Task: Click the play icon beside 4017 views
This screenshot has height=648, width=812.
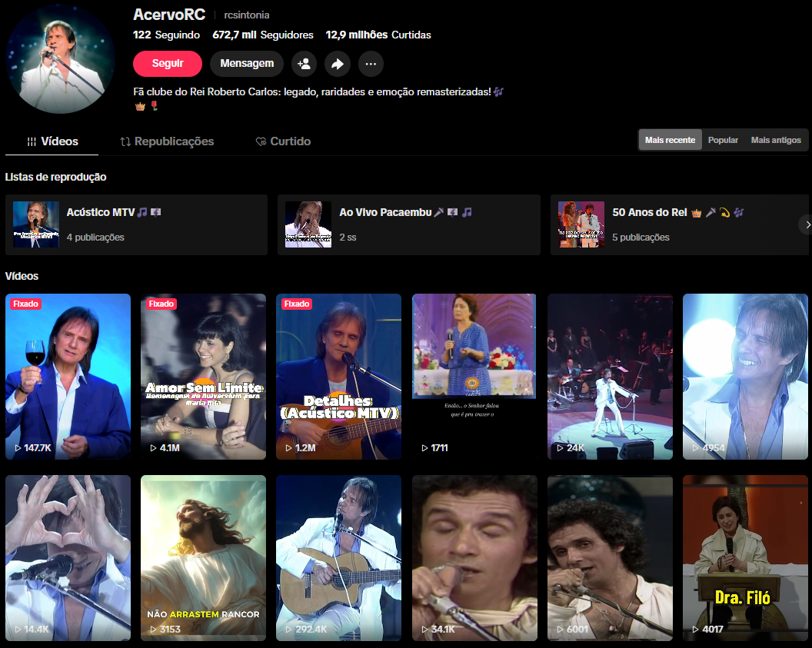Action: [x=696, y=630]
